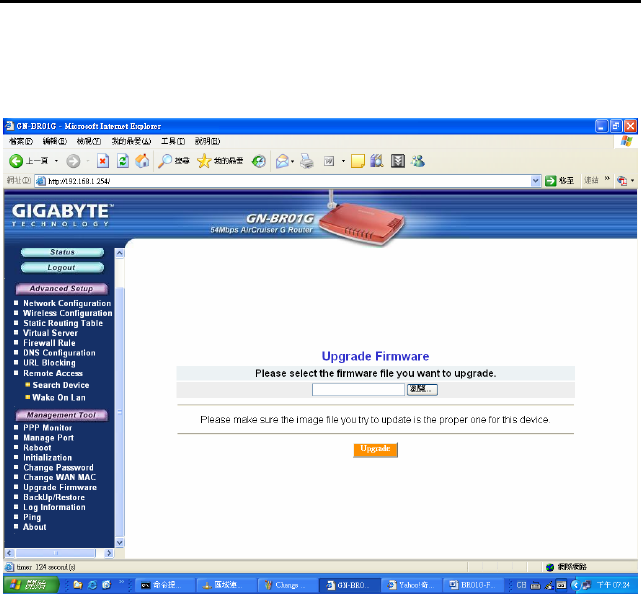641x594 pixels.
Task: Open Log Information link
Action: [54, 507]
